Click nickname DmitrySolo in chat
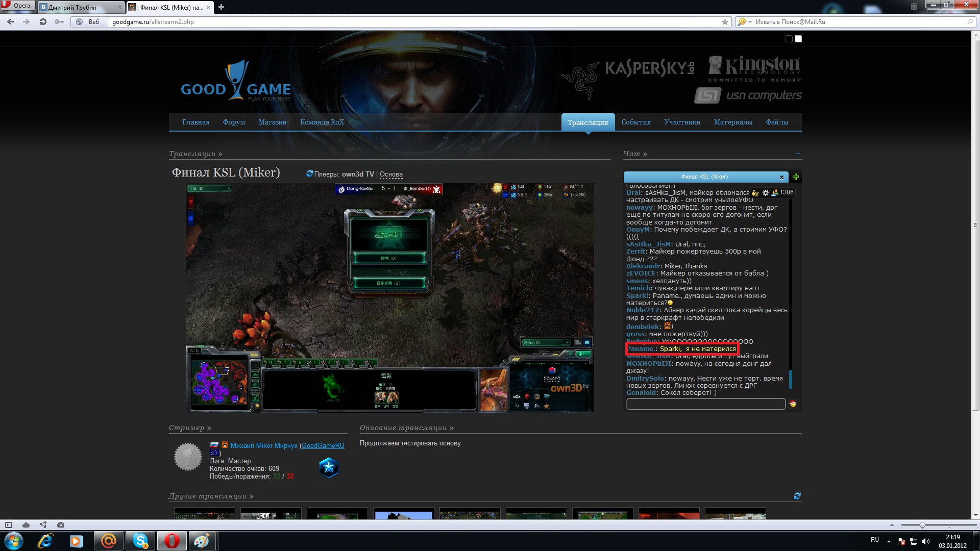The height and width of the screenshot is (551, 980). pos(645,379)
